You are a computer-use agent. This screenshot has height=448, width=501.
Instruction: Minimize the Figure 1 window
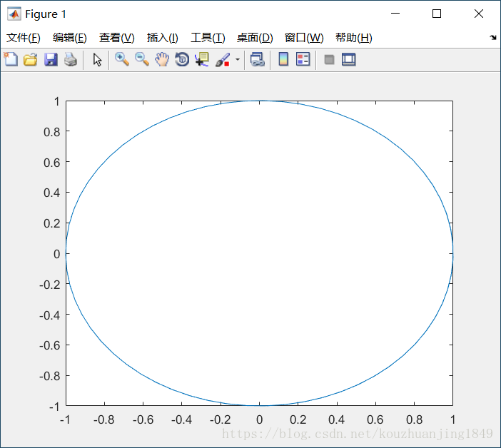(x=395, y=14)
